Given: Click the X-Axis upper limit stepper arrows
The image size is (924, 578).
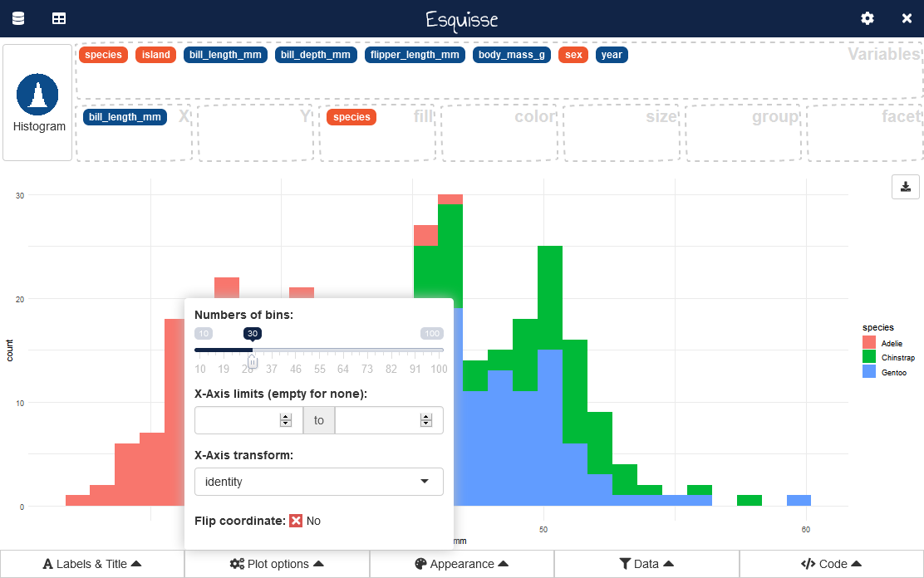Looking at the screenshot, I should tap(426, 420).
